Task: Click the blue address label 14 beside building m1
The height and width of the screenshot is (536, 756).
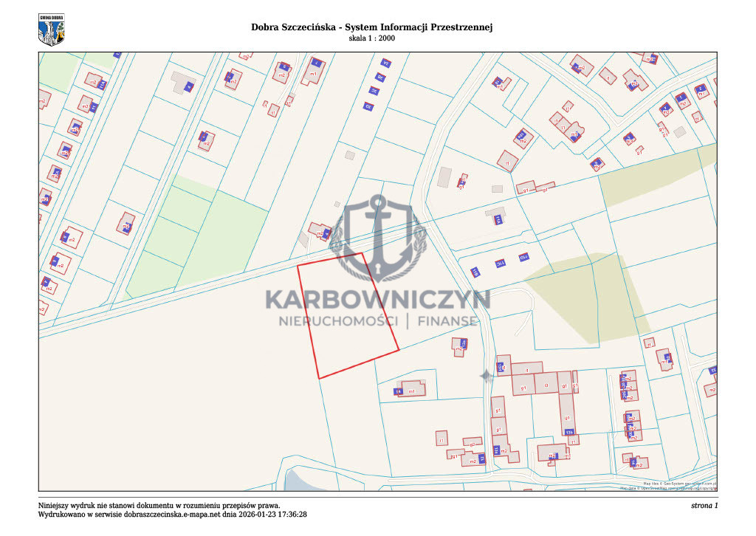Action: (x=398, y=391)
